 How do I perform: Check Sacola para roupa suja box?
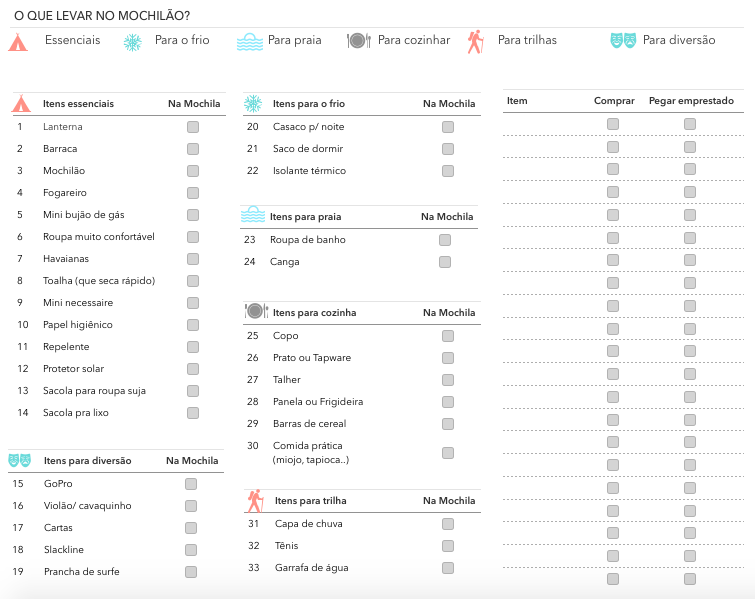193,391
